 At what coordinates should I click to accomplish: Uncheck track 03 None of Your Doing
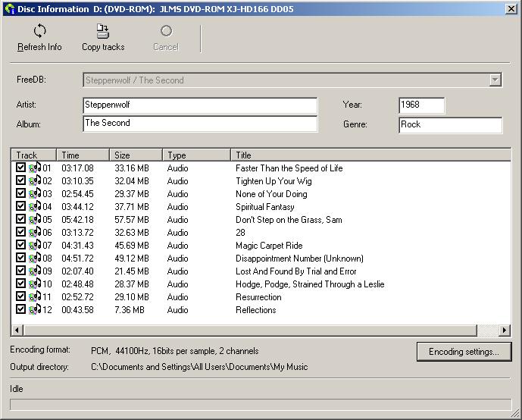[x=20, y=193]
